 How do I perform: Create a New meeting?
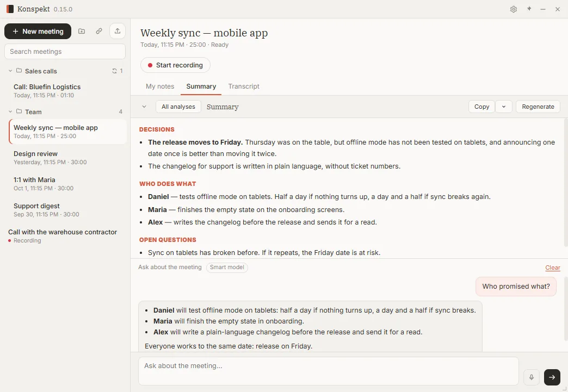pos(38,32)
